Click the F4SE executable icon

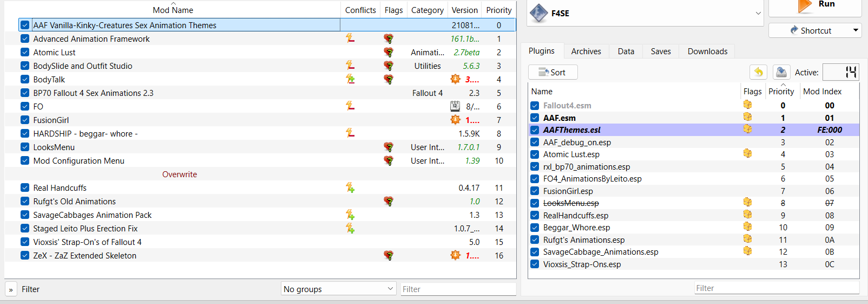(538, 13)
